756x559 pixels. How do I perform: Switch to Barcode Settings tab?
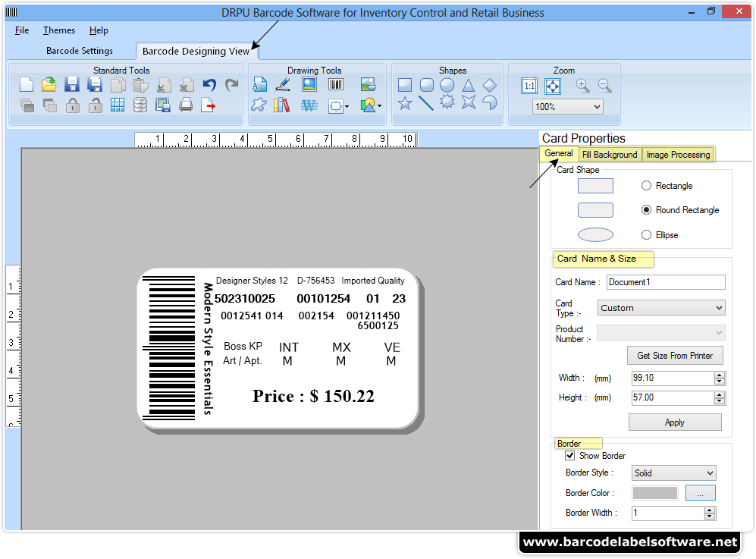pos(80,51)
